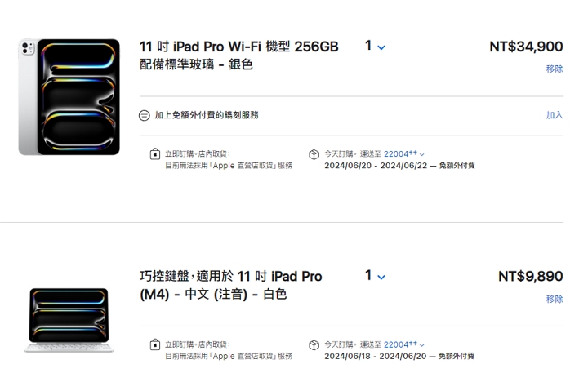Image resolution: width=588 pixels, height=373 pixels.
Task: Click the 加上免額外付費的鐫刻服務 text
Action: [x=207, y=116]
